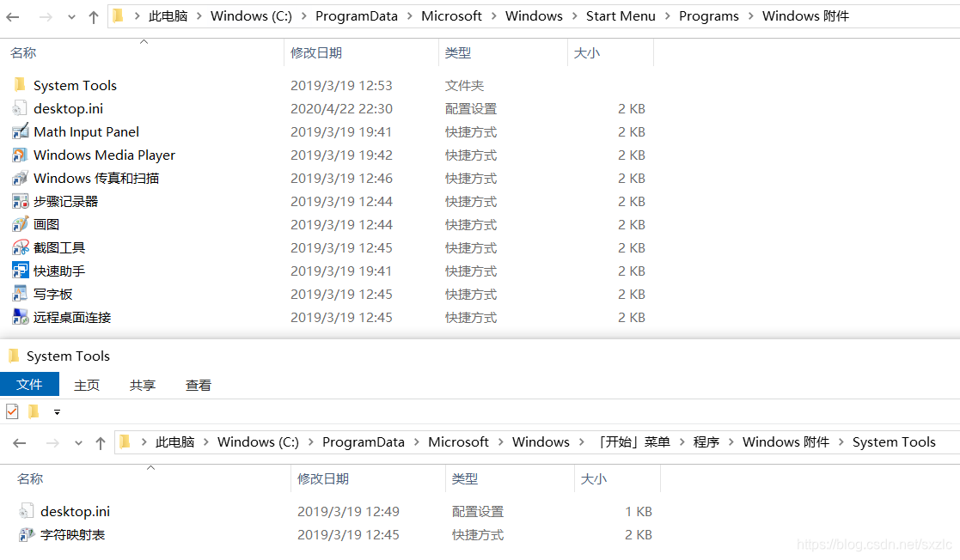
Task: Select the 2019/3/19 19:42 date cell
Action: click(341, 155)
